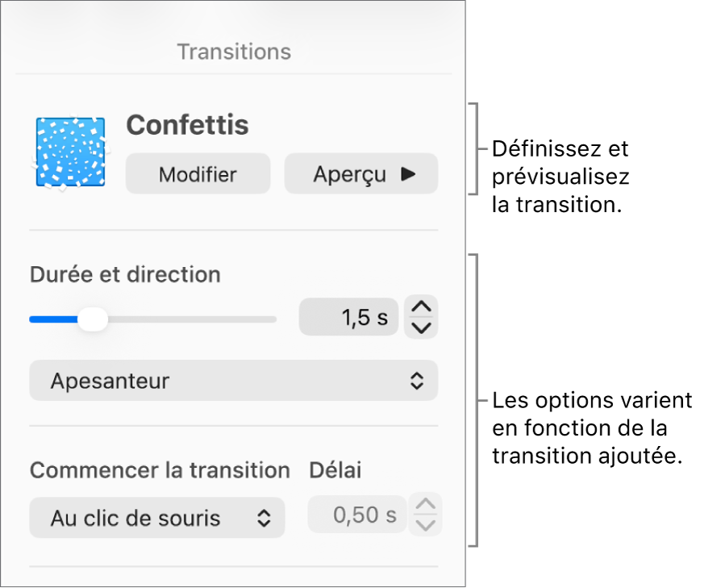Increase delay with up stepper arrow
The image size is (721, 588).
[426, 505]
